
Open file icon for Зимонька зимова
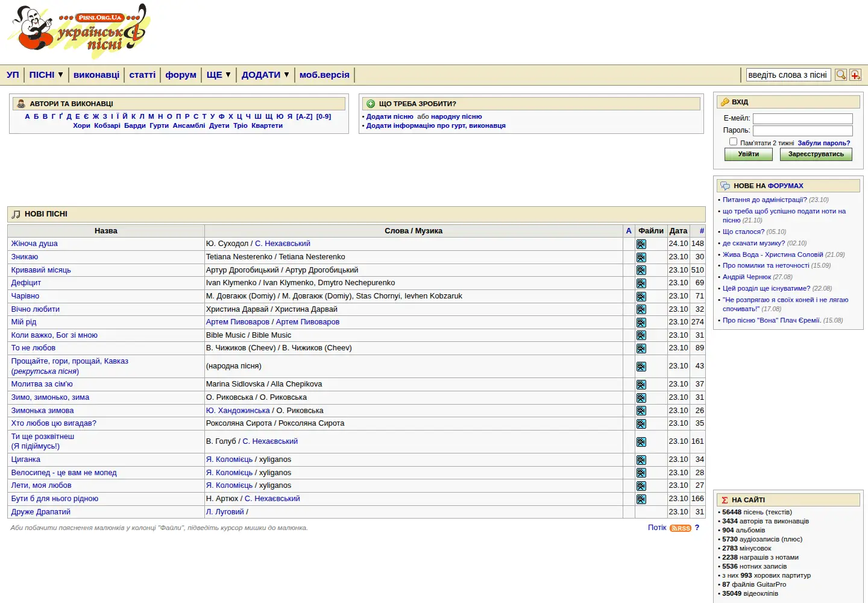[x=641, y=411]
